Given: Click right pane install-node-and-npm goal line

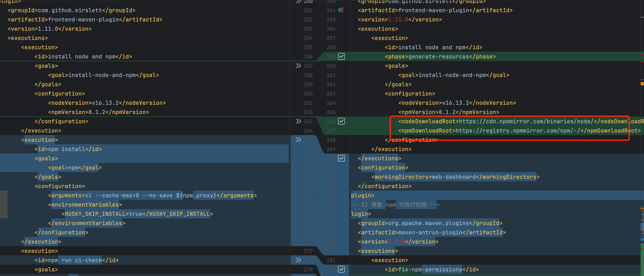Looking at the screenshot, I should tap(453, 75).
